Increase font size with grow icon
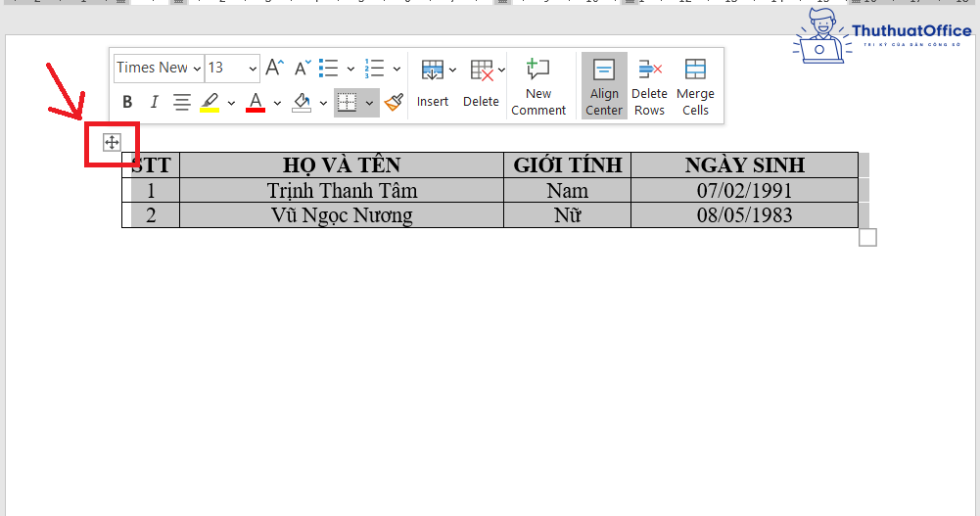The image size is (980, 516). tap(274, 68)
